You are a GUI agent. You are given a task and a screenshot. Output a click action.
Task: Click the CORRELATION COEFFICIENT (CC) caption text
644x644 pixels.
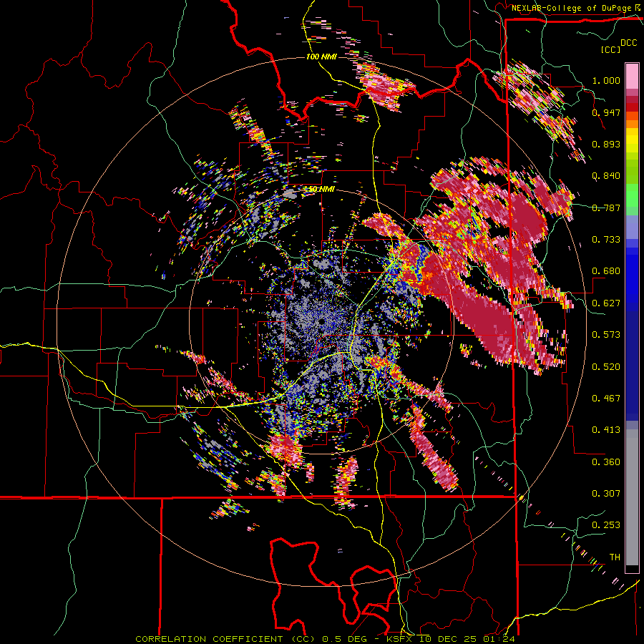coord(225,639)
